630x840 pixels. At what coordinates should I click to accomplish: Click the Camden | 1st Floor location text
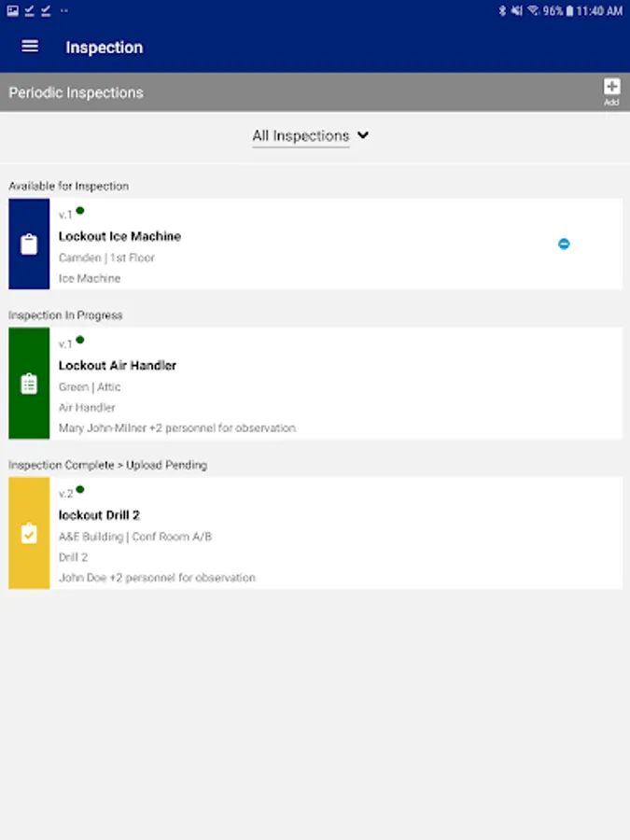tap(106, 258)
